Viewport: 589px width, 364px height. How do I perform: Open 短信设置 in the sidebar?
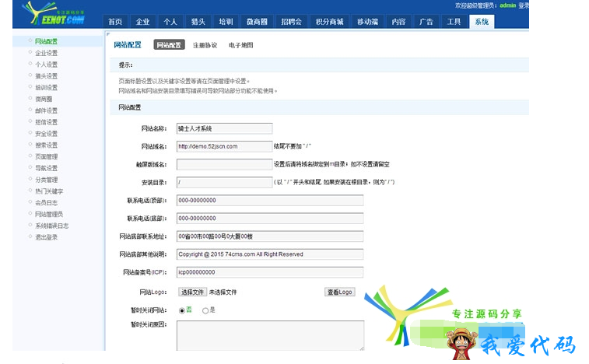[46, 122]
